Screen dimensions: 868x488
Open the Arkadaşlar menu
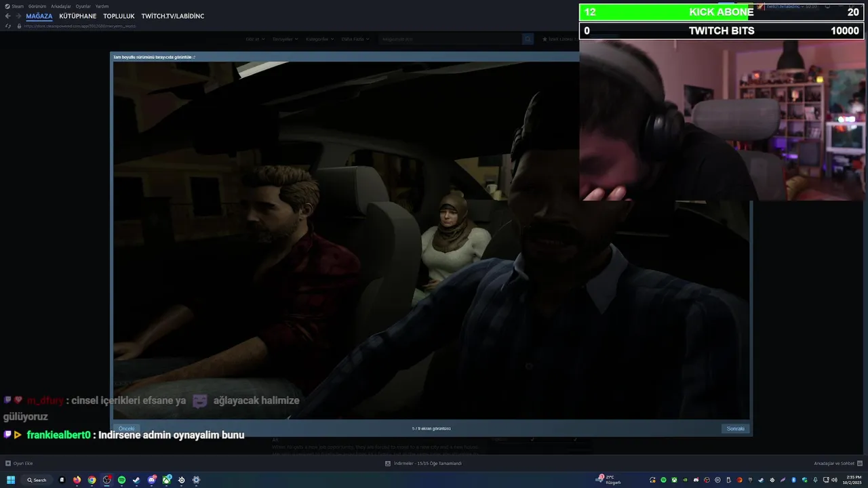pos(61,6)
